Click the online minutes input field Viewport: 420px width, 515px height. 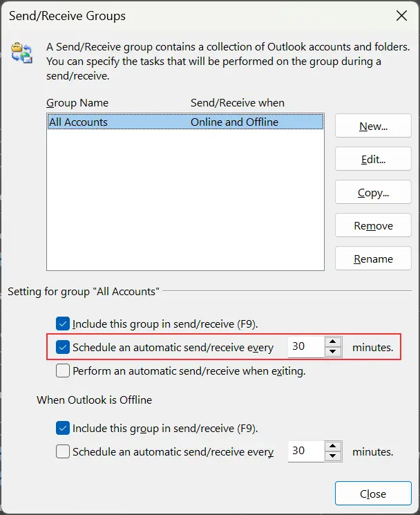(305, 347)
